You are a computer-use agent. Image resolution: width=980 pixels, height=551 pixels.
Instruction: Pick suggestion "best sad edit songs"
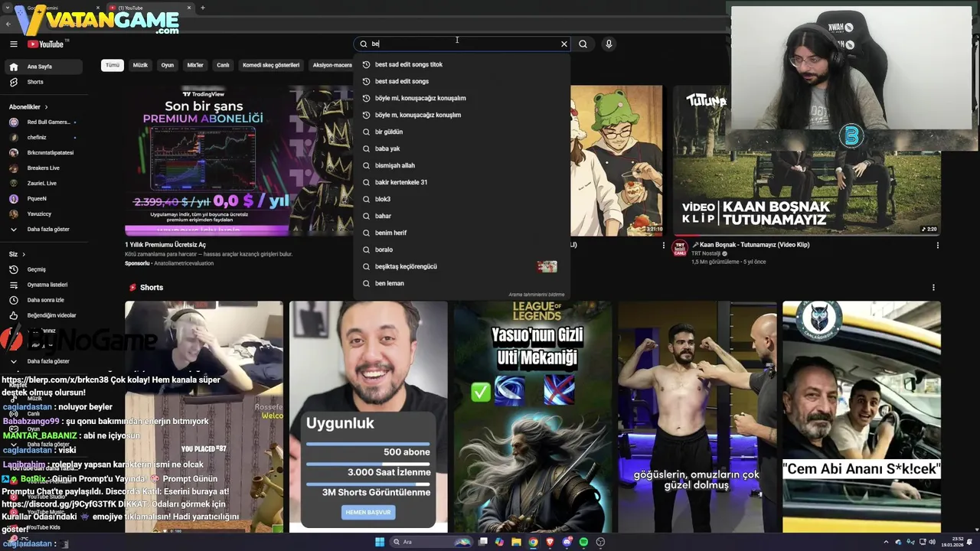point(462,81)
